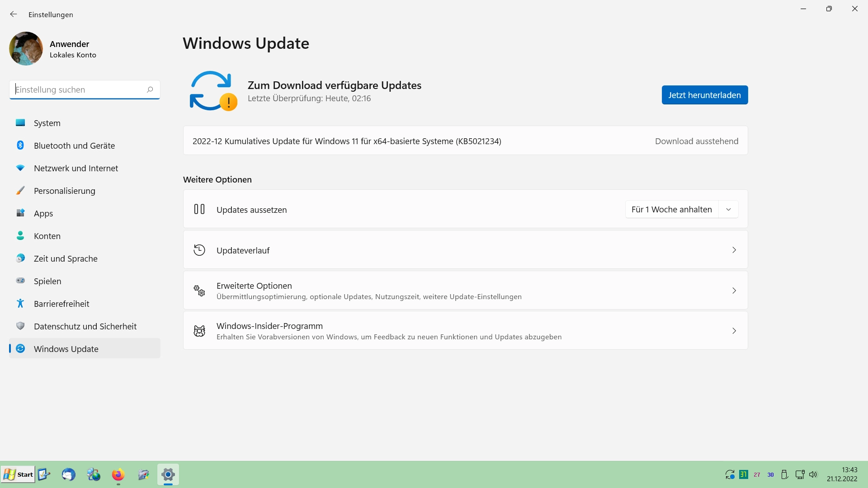Click the Settings gear on the taskbar

pyautogui.click(x=168, y=474)
